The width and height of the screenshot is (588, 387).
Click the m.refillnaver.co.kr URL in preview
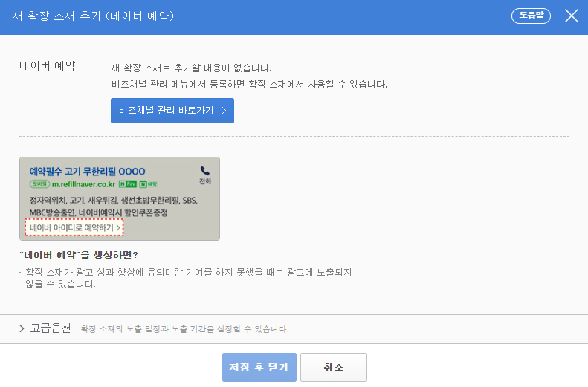tap(83, 184)
